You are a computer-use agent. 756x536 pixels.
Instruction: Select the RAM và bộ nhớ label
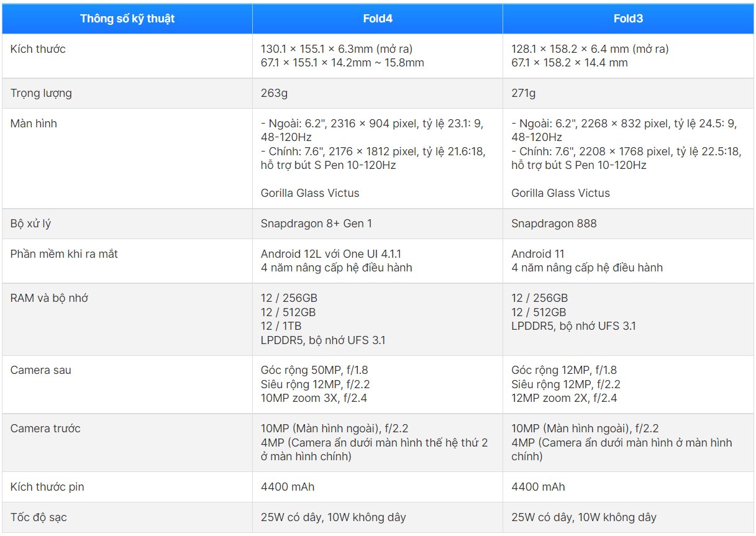[49, 298]
